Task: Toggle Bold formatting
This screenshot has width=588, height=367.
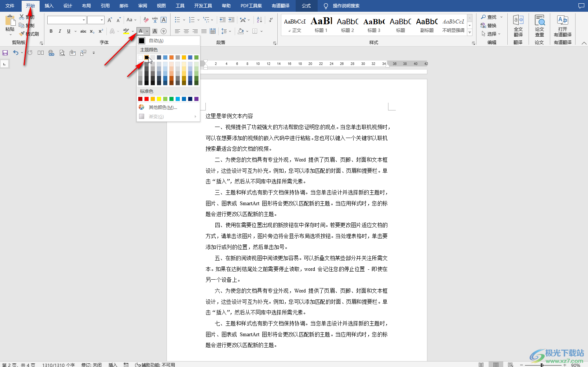Action: tap(51, 31)
